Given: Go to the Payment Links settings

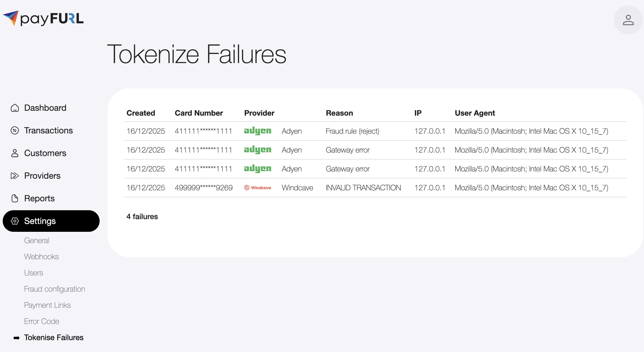Looking at the screenshot, I should click(47, 305).
